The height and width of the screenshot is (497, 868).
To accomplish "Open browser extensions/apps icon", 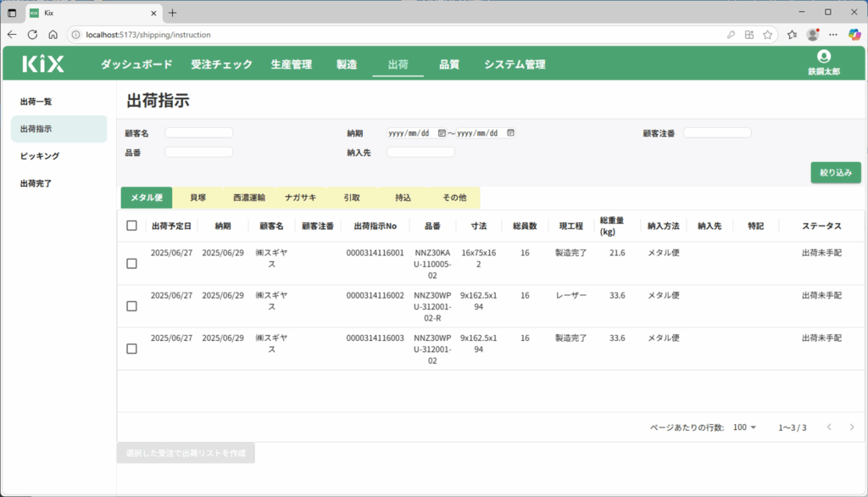I will click(749, 35).
